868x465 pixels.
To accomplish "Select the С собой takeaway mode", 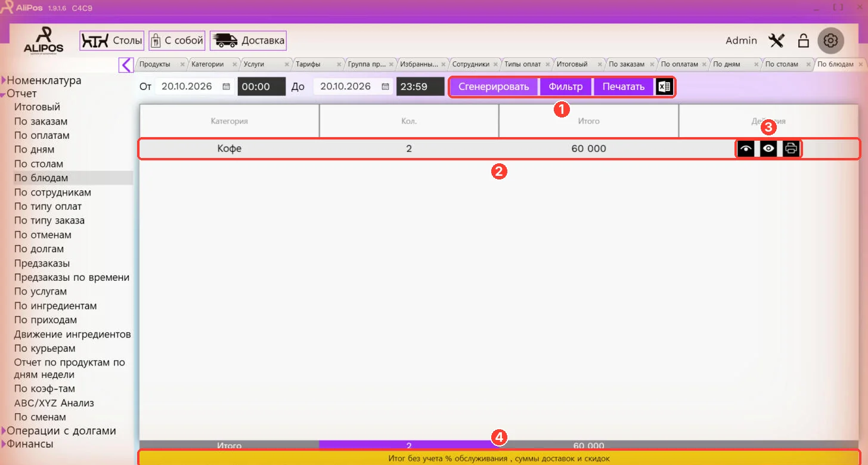I will tap(177, 41).
